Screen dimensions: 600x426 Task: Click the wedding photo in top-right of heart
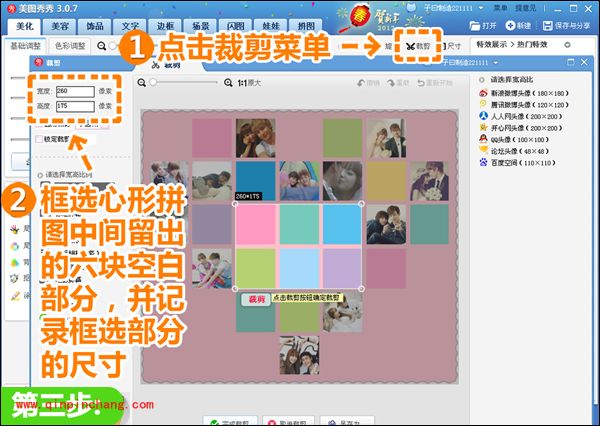coord(386,138)
